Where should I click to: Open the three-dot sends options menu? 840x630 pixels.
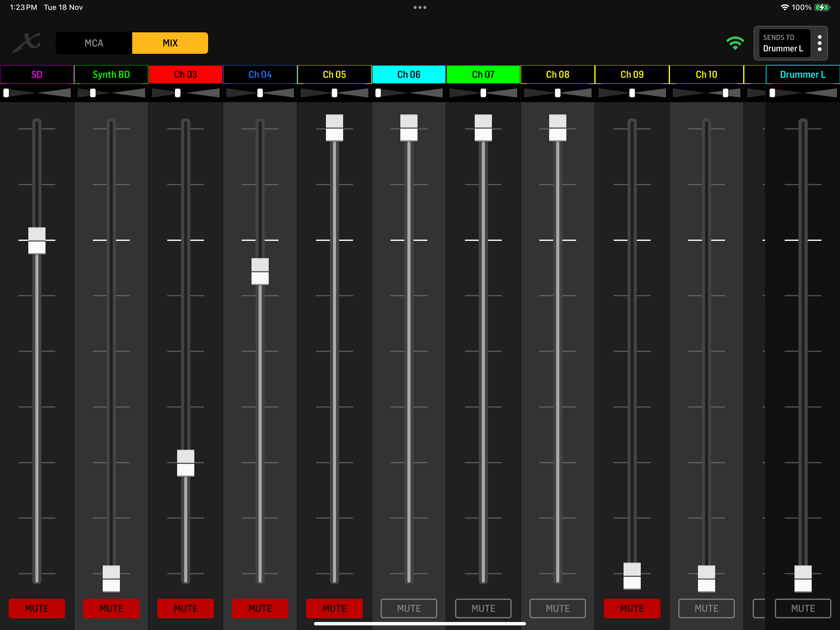pyautogui.click(x=819, y=43)
